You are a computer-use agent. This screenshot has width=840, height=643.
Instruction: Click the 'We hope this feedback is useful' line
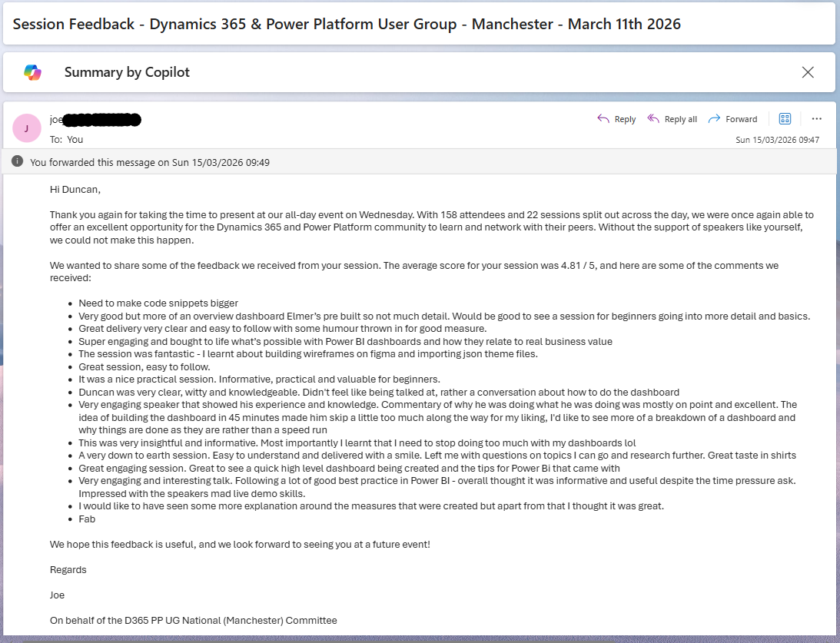tap(240, 545)
